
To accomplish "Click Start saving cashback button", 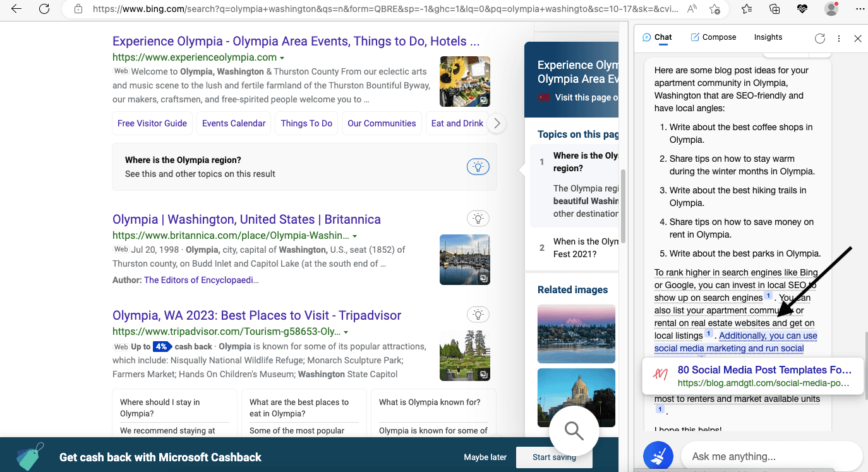I will point(554,457).
